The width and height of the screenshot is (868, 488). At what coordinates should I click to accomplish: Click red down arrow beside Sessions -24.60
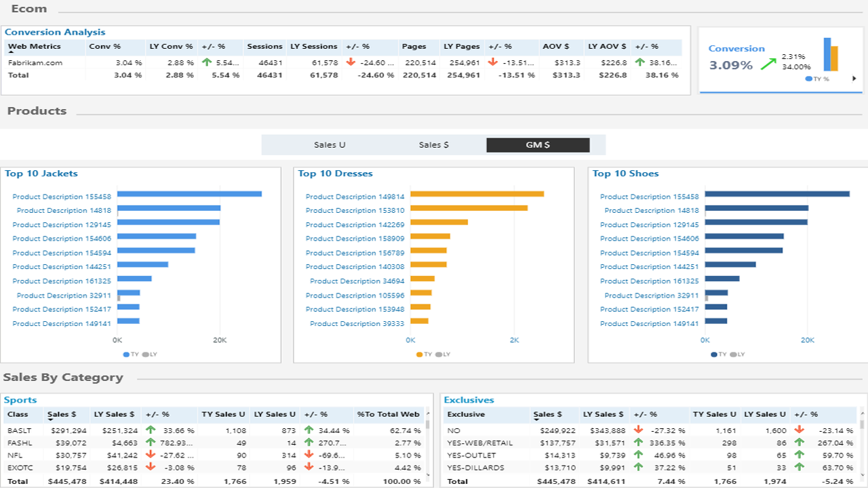click(351, 62)
